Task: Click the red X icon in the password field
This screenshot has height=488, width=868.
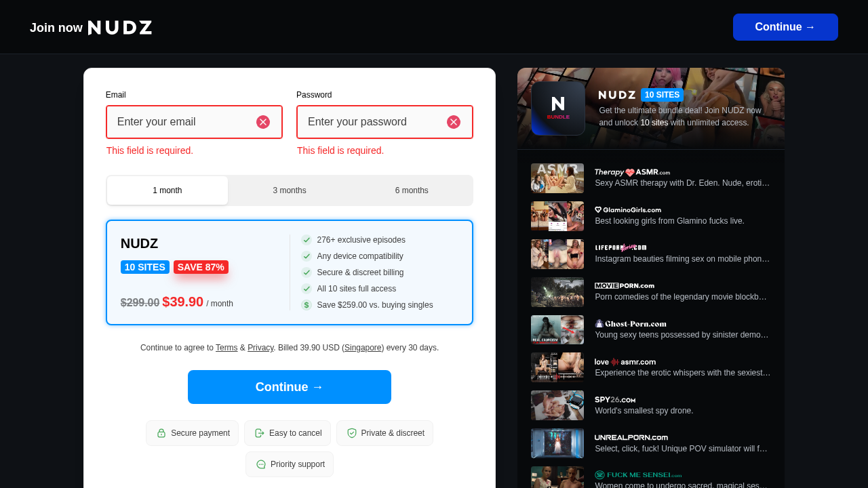Action: coord(454,122)
